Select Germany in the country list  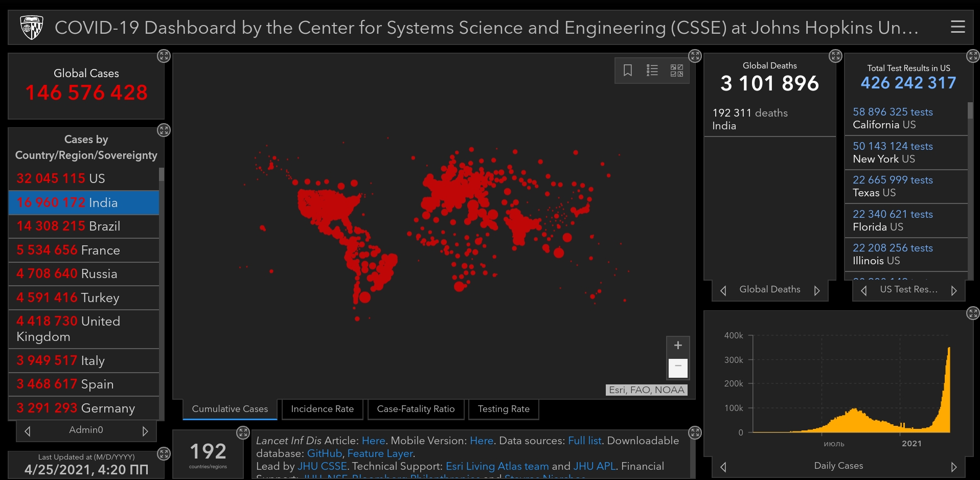coord(84,408)
